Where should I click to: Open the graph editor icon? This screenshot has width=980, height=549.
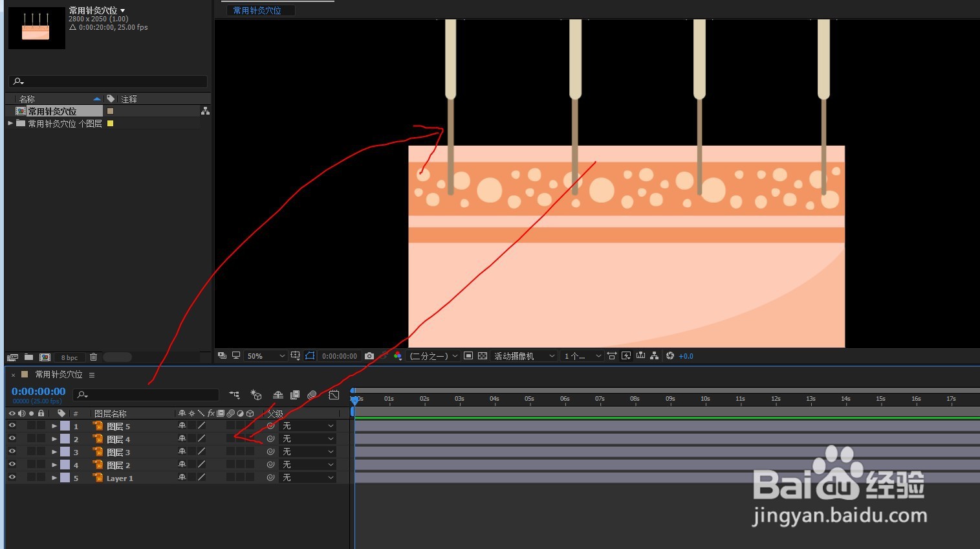click(x=334, y=395)
